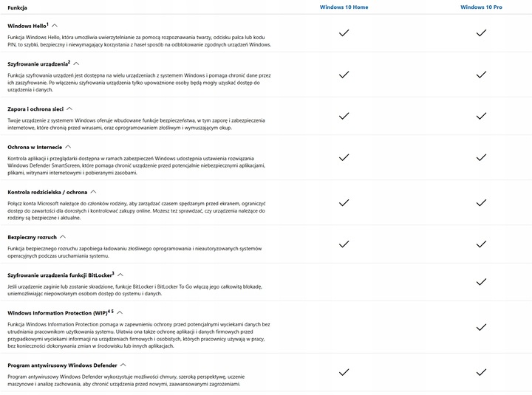Collapse the Kontrola rodzicielska / ochrona chevron
The width and height of the screenshot is (532, 395).
(102, 192)
